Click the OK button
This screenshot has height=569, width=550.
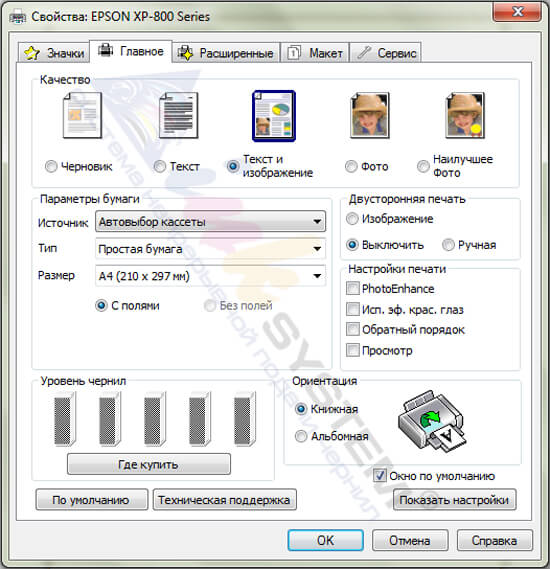pos(325,540)
